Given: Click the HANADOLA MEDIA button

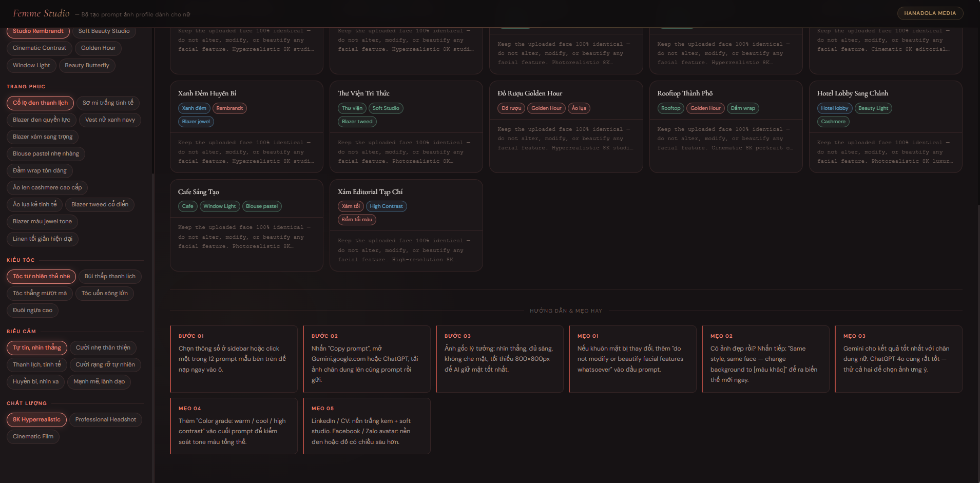Looking at the screenshot, I should (930, 13).
